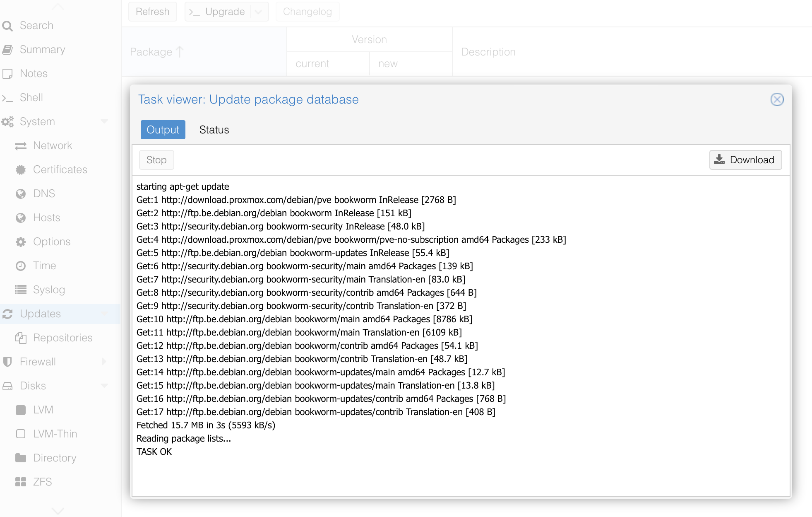The width and height of the screenshot is (812, 517).
Task: Click the Disks drive icon
Action: click(x=7, y=386)
